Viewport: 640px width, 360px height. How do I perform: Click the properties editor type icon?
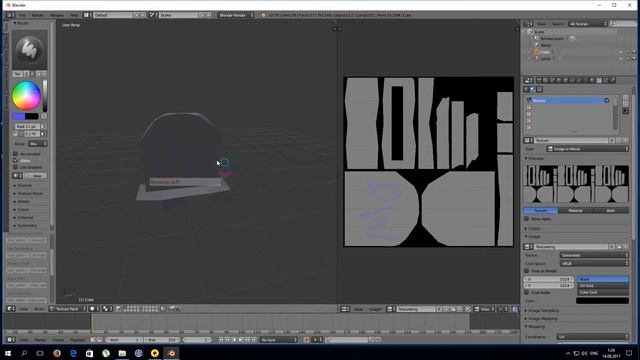click(529, 80)
